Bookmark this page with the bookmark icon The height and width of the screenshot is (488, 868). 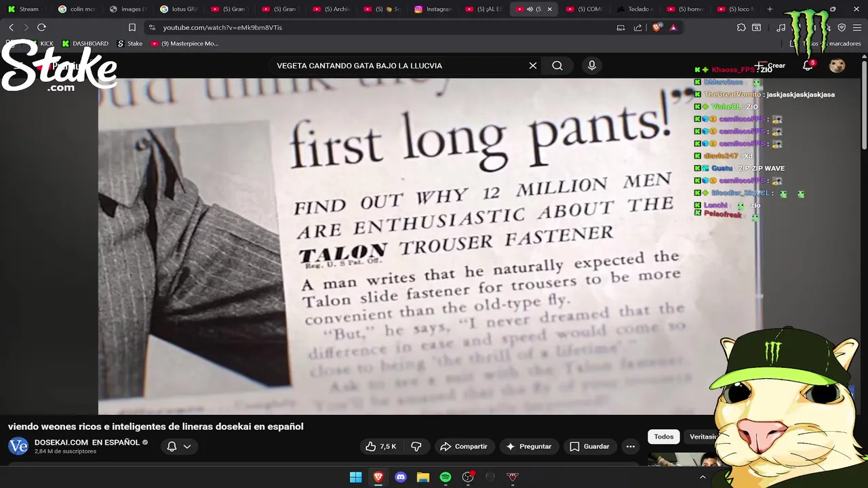(x=132, y=28)
